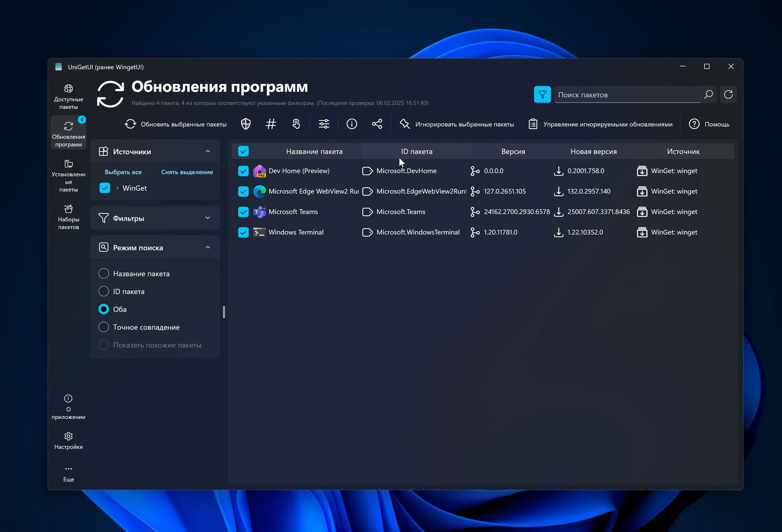
Task: Uncheck the Microsoft Teams package
Action: click(x=243, y=212)
